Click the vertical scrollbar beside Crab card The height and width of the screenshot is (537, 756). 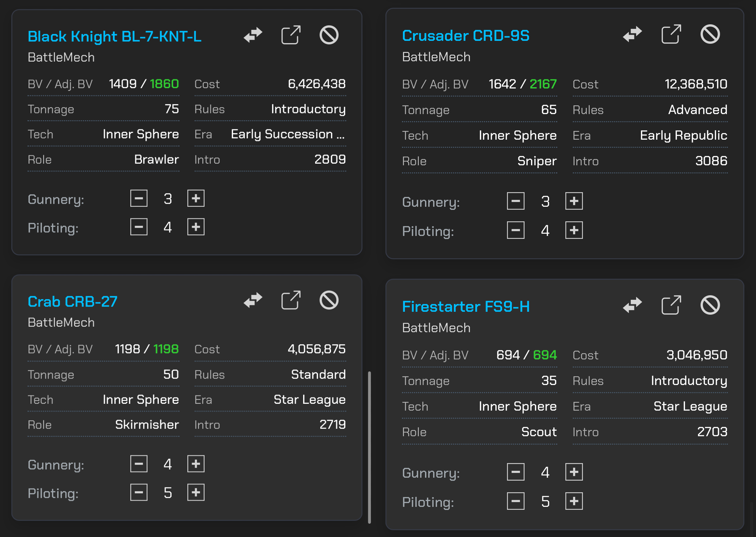point(369,447)
